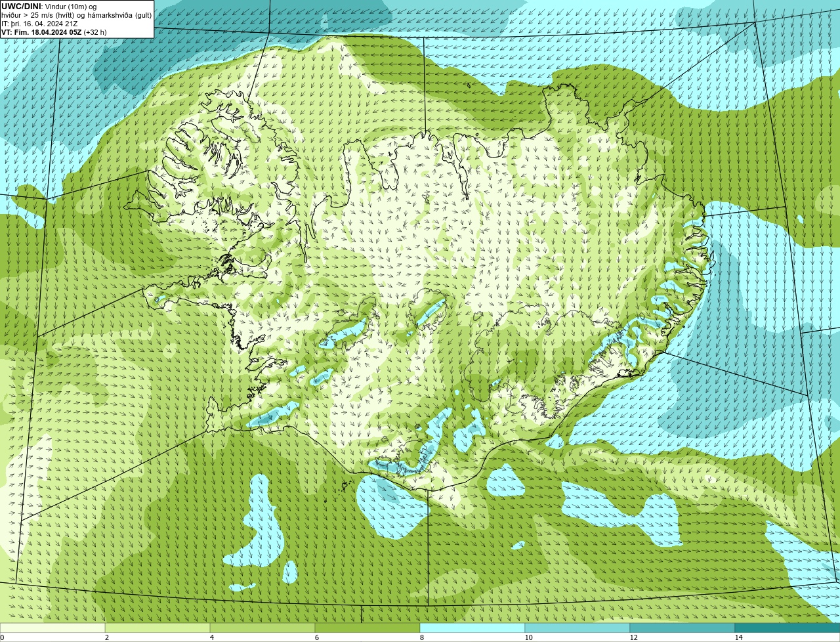840x642 pixels.
Task: Click the 2–4 m/s light green legend swatch
Action: tap(157, 628)
